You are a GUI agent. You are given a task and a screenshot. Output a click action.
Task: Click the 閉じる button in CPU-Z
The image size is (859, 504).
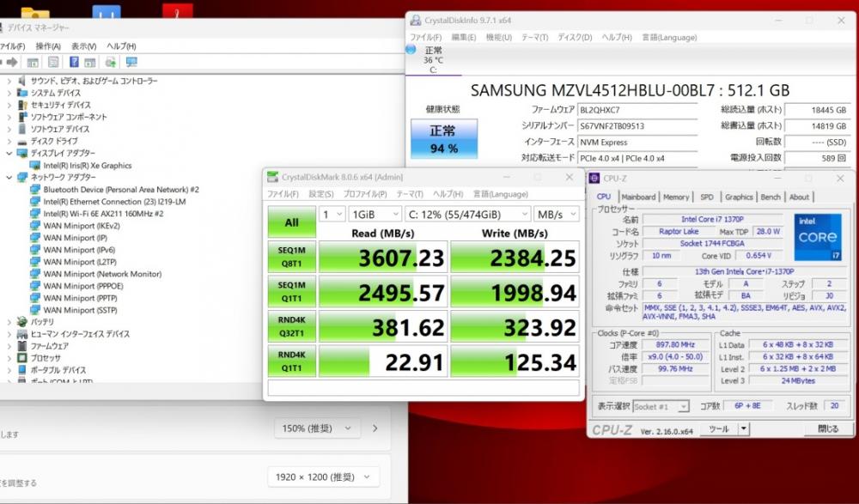point(827,429)
